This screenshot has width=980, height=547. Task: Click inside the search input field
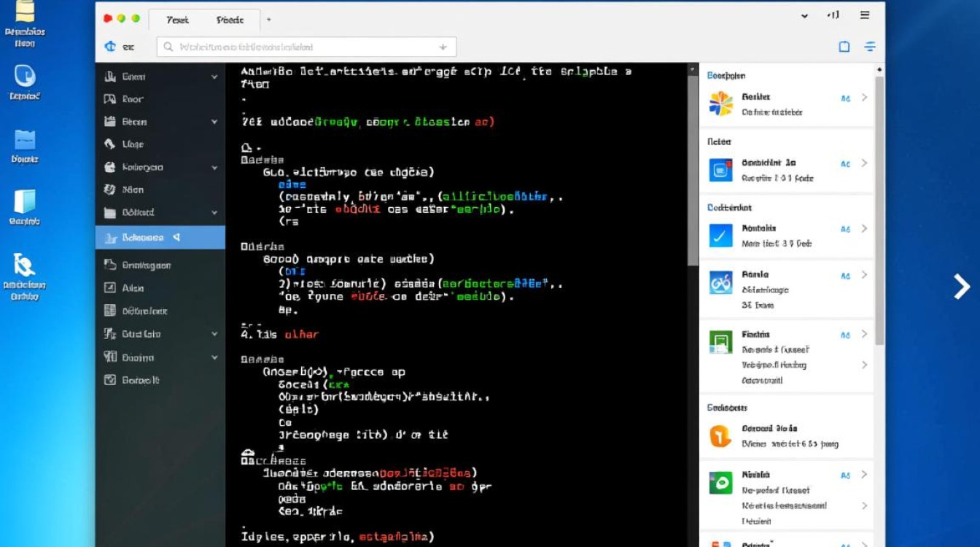306,46
